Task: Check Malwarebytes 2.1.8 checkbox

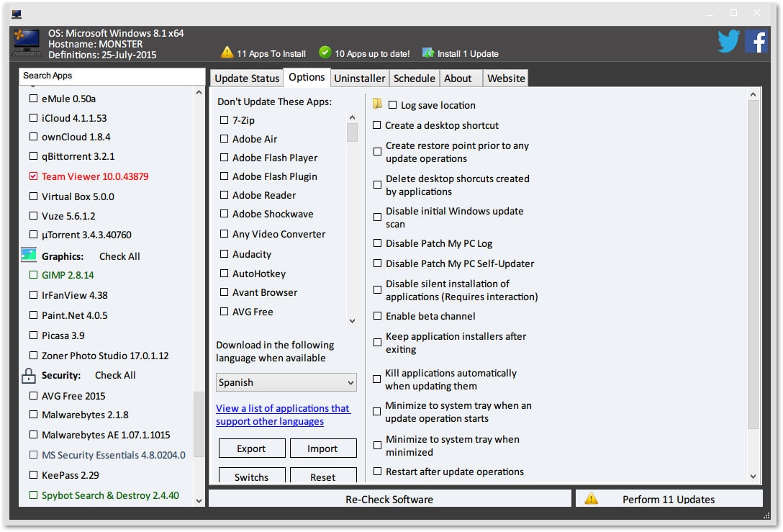Action: pyautogui.click(x=33, y=414)
